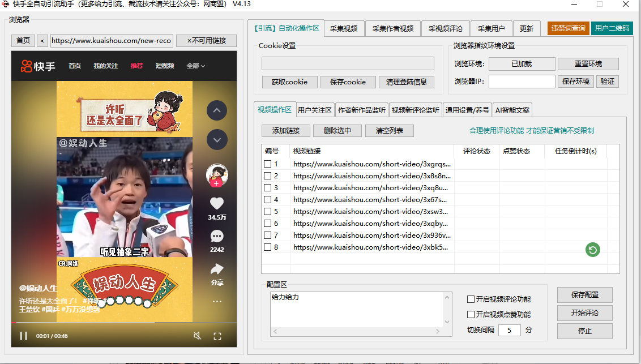Click the green refresh circle icon
The height and width of the screenshot is (364, 641).
[x=592, y=250]
